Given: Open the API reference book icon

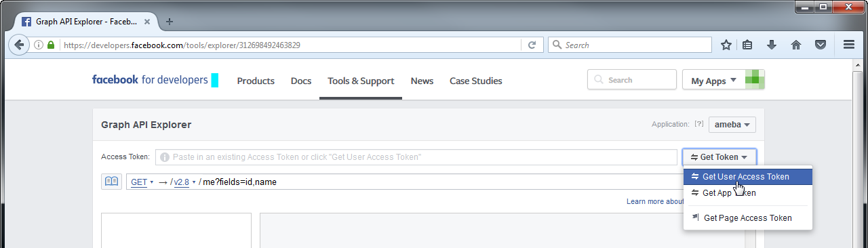Looking at the screenshot, I should (x=111, y=182).
